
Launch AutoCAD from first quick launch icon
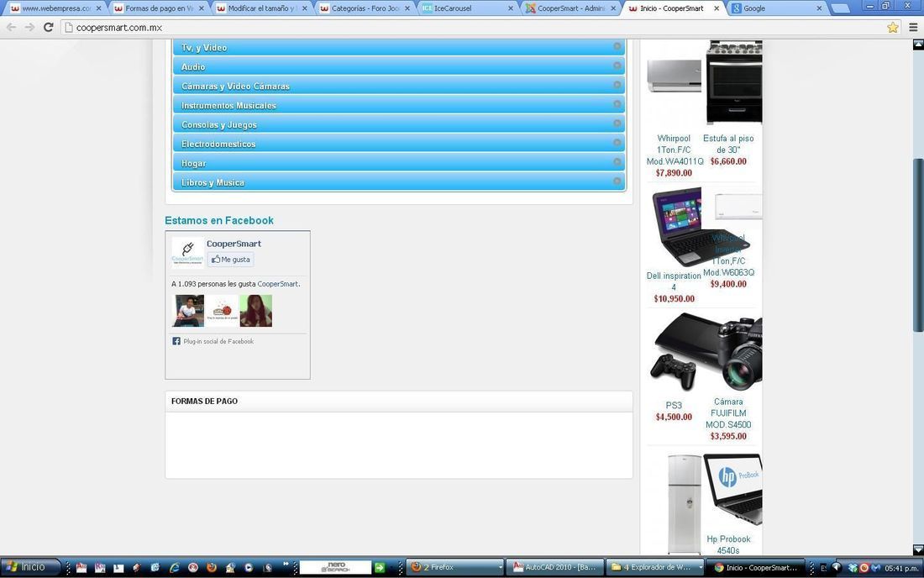(81, 567)
